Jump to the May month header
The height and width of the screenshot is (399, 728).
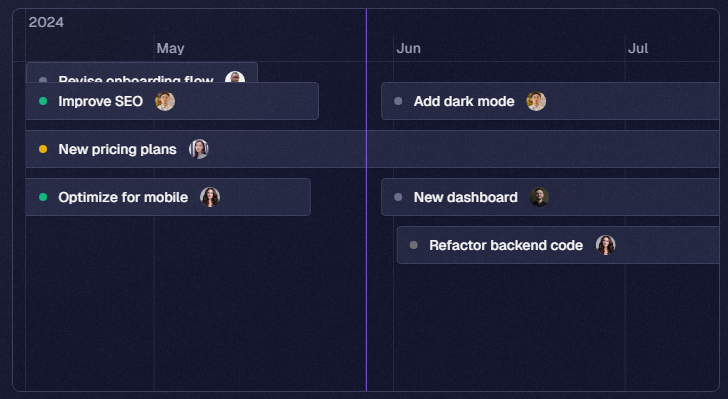click(x=170, y=48)
